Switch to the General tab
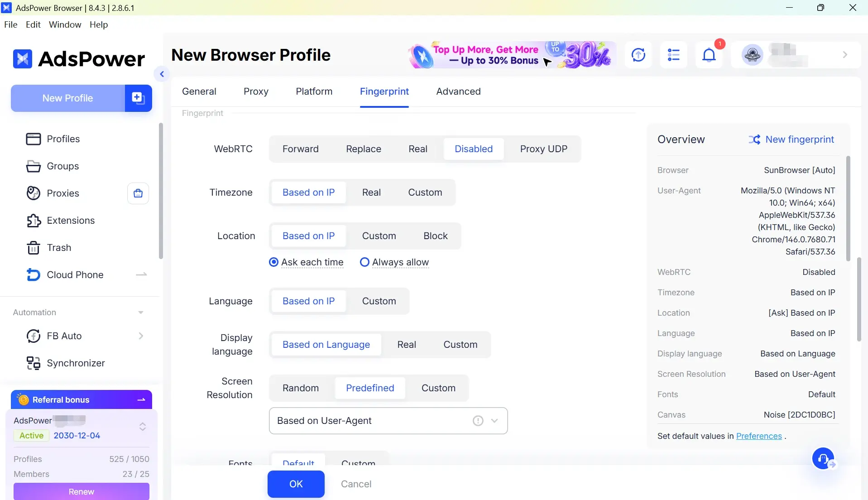The image size is (868, 500). tap(199, 91)
